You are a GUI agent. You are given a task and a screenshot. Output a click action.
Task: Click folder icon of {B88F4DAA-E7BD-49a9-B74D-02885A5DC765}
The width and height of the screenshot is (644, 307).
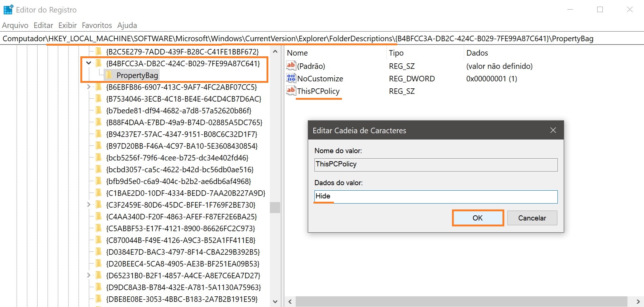coord(99,122)
